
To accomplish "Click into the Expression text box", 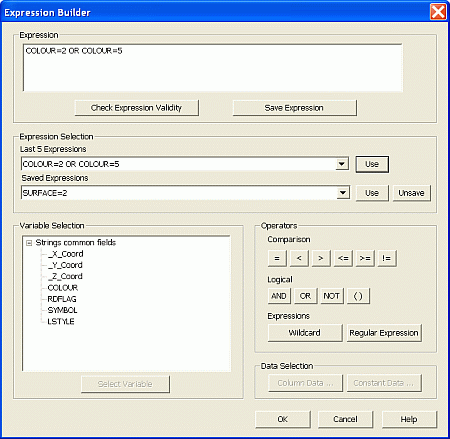I will click(x=213, y=68).
